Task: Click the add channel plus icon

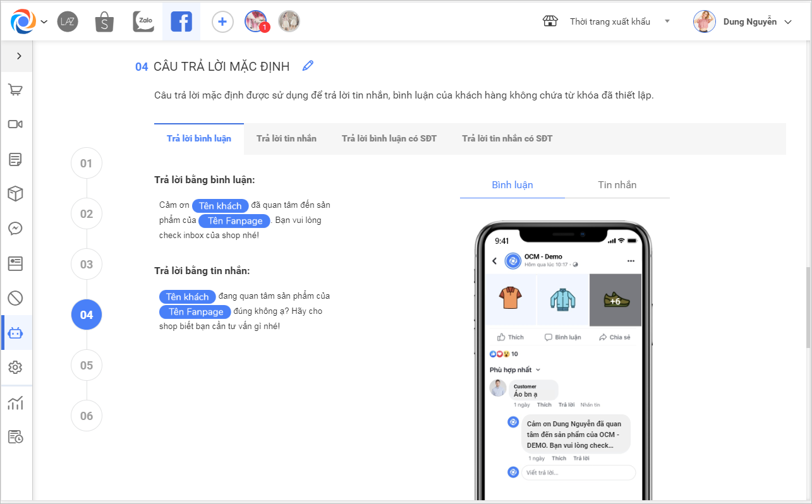Action: tap(222, 22)
